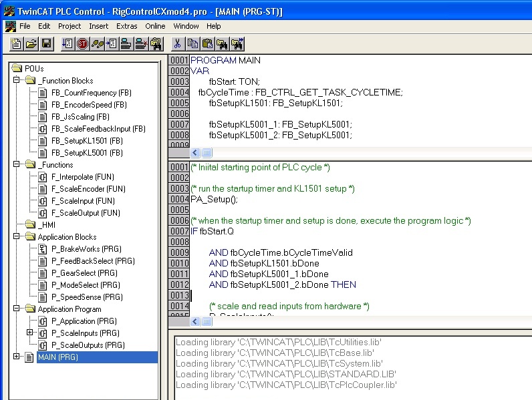Open the Help menu
Image resolution: width=532 pixels, height=400 pixels.
point(213,26)
